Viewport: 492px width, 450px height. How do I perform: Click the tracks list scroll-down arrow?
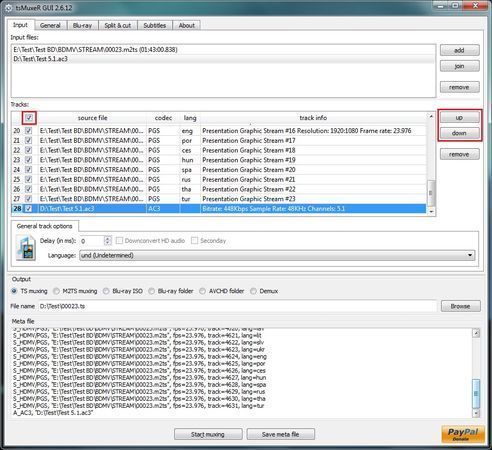click(x=431, y=212)
